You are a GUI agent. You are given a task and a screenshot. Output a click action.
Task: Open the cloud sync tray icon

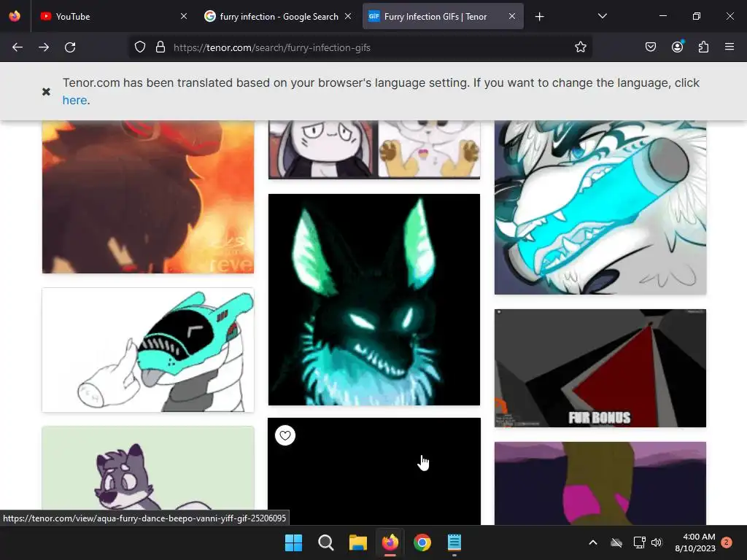616,542
